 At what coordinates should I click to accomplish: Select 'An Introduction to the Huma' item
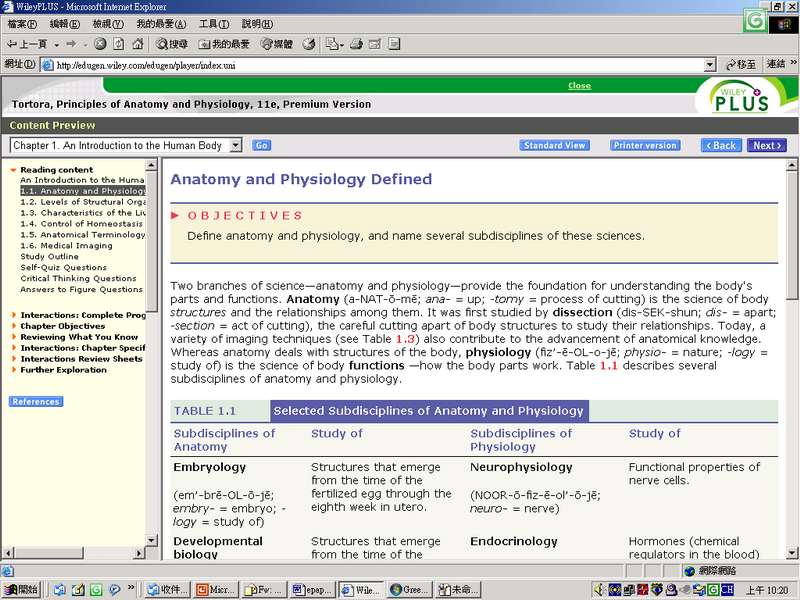(x=82, y=180)
